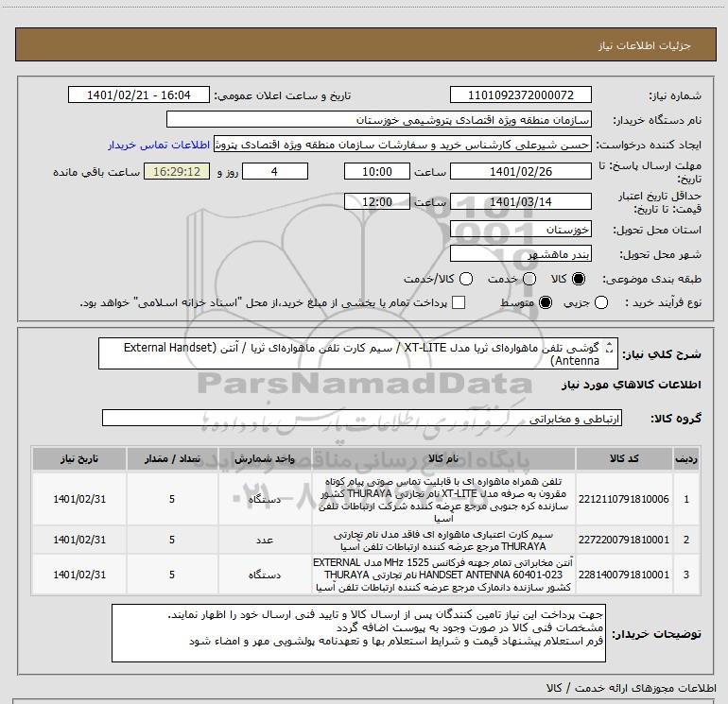Screen dimensions: 728x704
Task: Select the کالا radio button
Action: (x=579, y=279)
